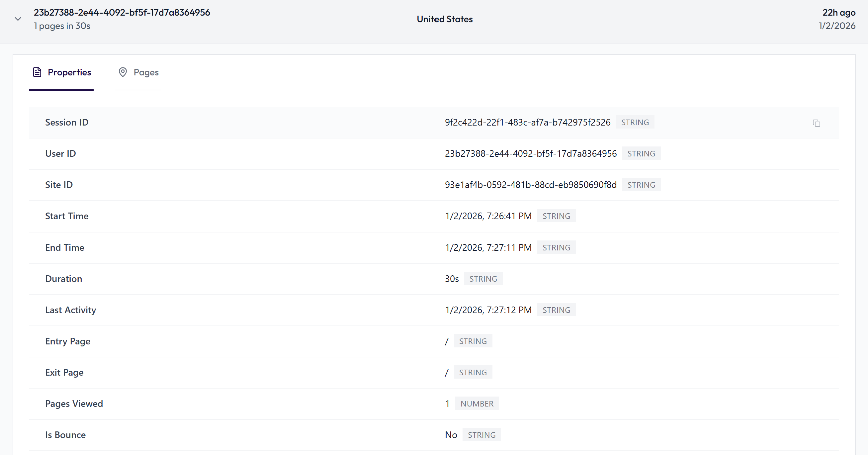This screenshot has height=455, width=868.
Task: Click the Site ID value 93e1af4b
Action: point(530,184)
